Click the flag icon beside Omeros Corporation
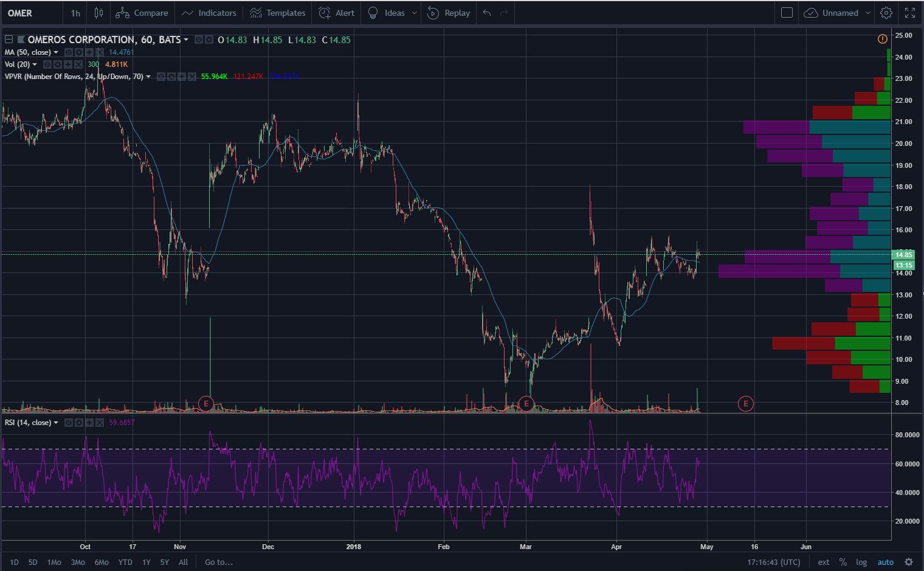This screenshot has height=571, width=924. point(21,40)
